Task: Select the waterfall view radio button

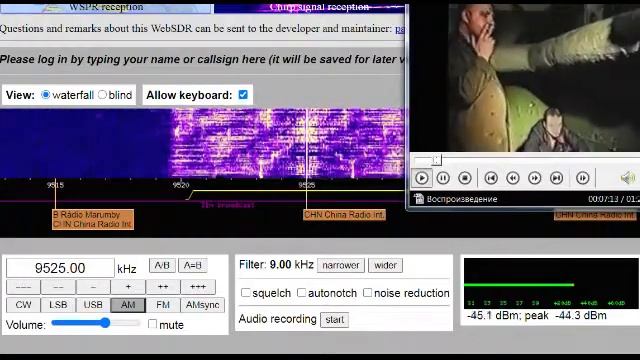Action: point(46,95)
